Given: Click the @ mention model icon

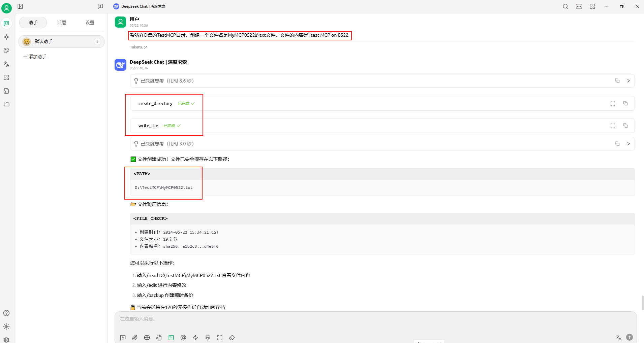Looking at the screenshot, I should [x=183, y=338].
